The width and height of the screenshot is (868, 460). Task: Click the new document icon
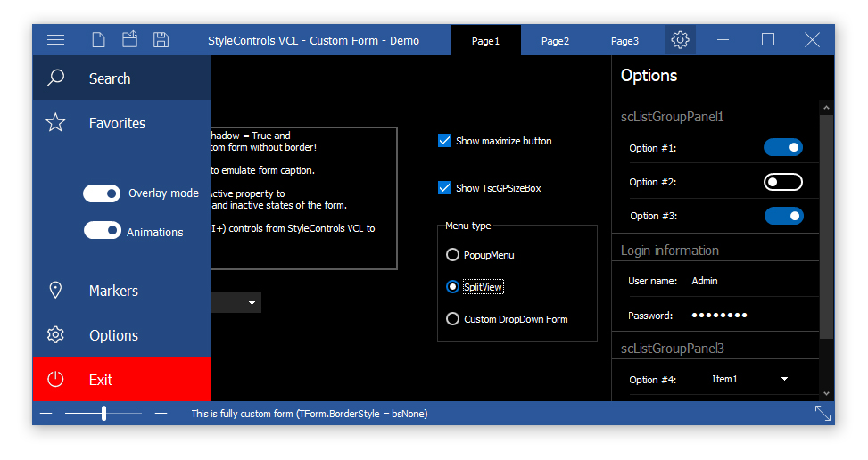tap(98, 40)
